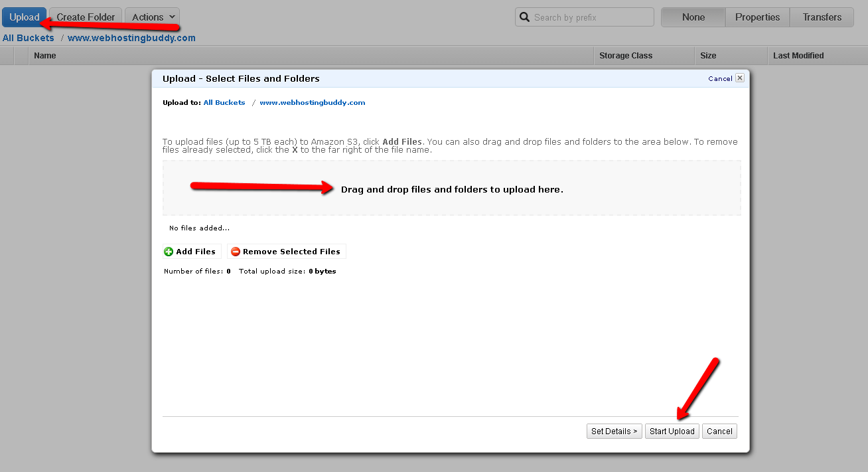The height and width of the screenshot is (472, 868).
Task: Click the Cancel button at dialog bottom
Action: click(x=719, y=432)
